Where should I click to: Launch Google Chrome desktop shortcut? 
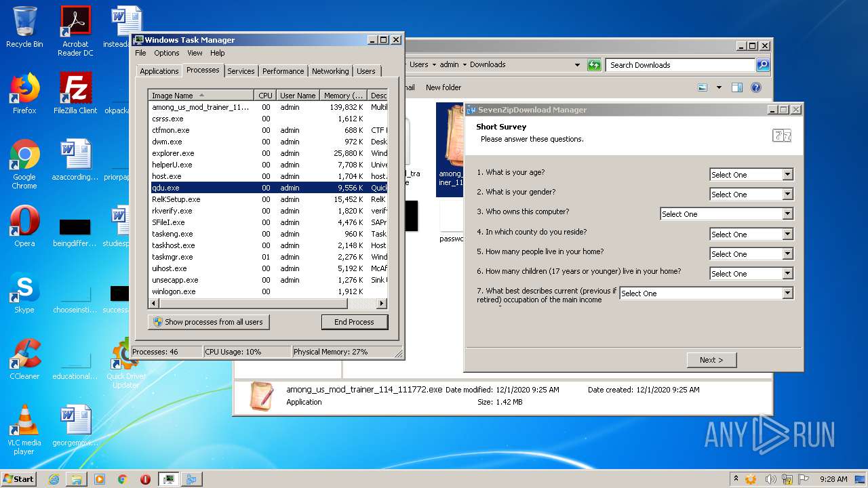[x=24, y=164]
